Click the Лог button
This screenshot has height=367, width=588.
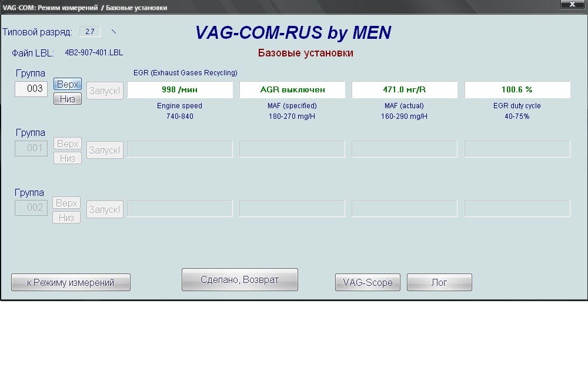[439, 282]
